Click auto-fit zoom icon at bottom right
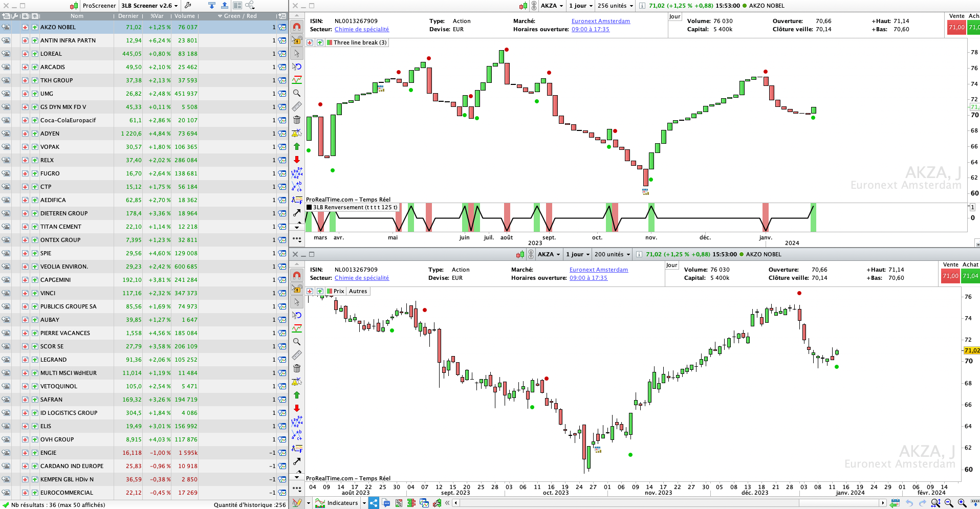This screenshot has height=509, width=980. coord(935,503)
